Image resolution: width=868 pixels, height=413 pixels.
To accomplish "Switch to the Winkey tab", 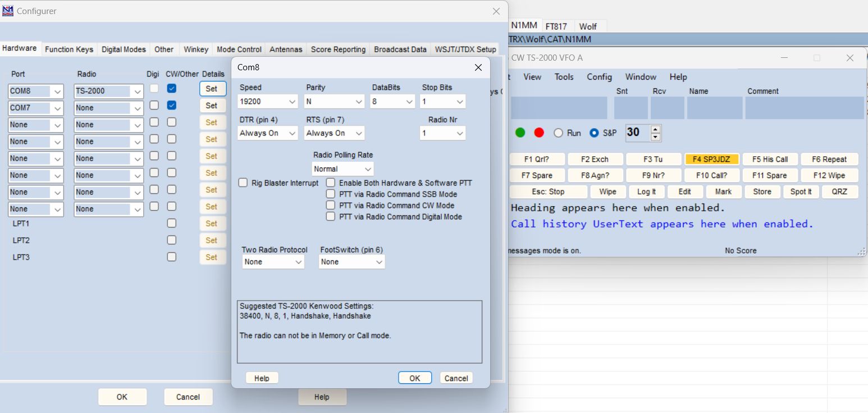I will pos(196,49).
